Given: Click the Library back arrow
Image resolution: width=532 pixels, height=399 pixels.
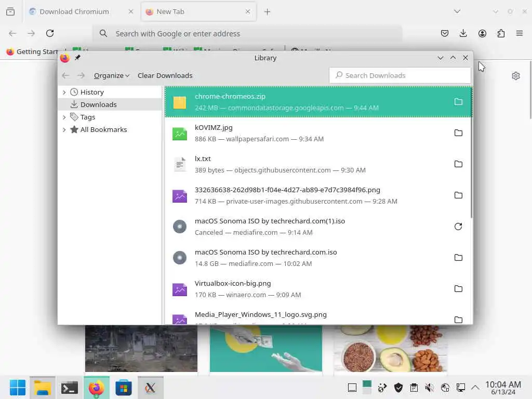Looking at the screenshot, I should (66, 75).
